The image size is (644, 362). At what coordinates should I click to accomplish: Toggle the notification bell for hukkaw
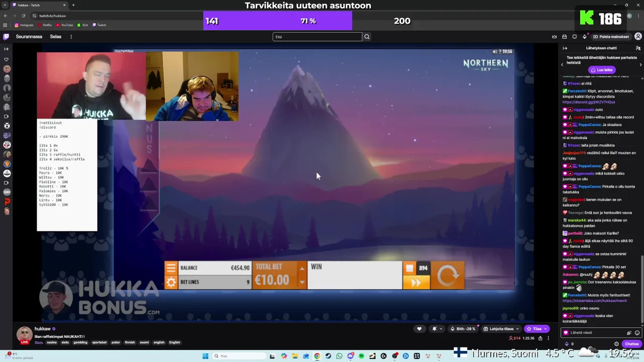pos(437,329)
